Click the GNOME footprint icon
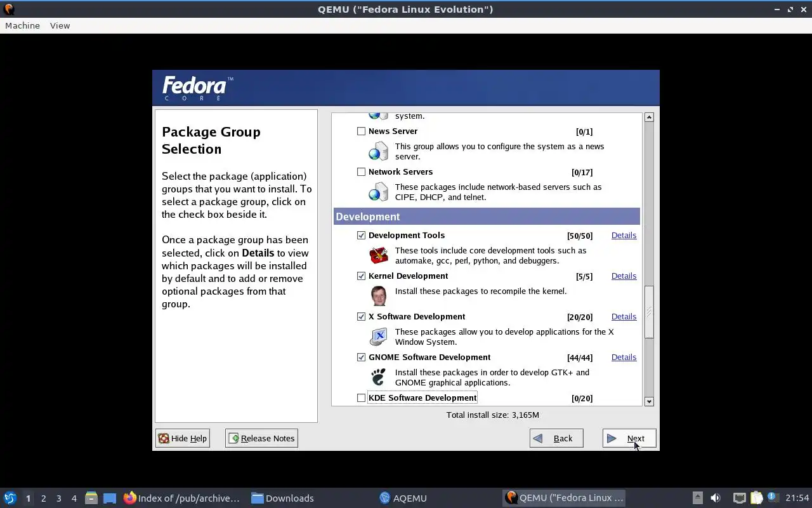The width and height of the screenshot is (812, 508). pyautogui.click(x=379, y=377)
